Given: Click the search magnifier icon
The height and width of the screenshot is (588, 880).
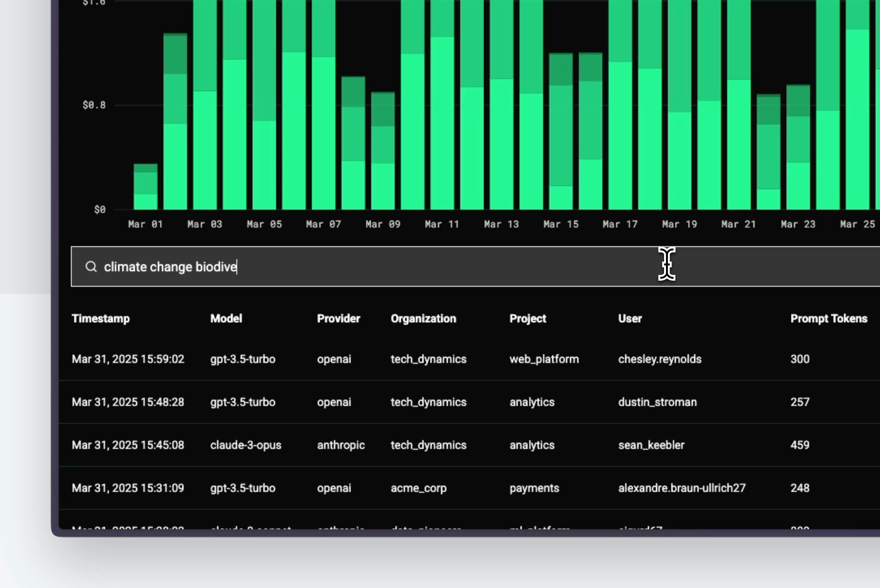Looking at the screenshot, I should tap(91, 267).
